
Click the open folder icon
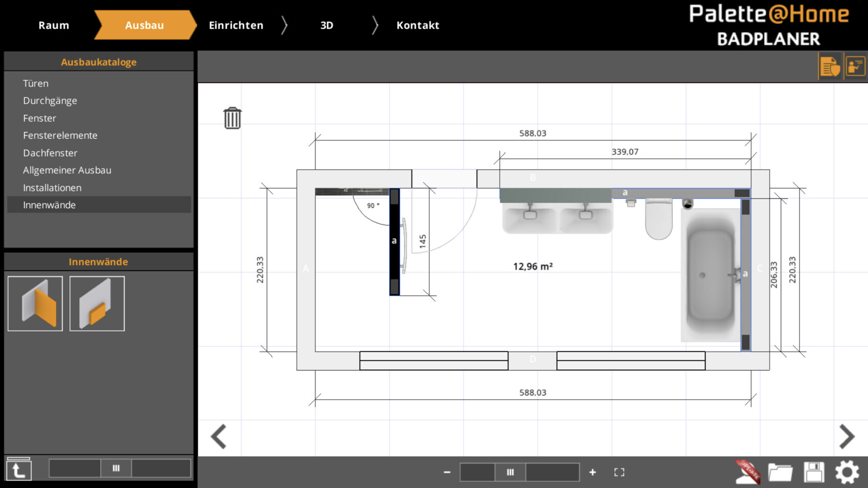(780, 472)
